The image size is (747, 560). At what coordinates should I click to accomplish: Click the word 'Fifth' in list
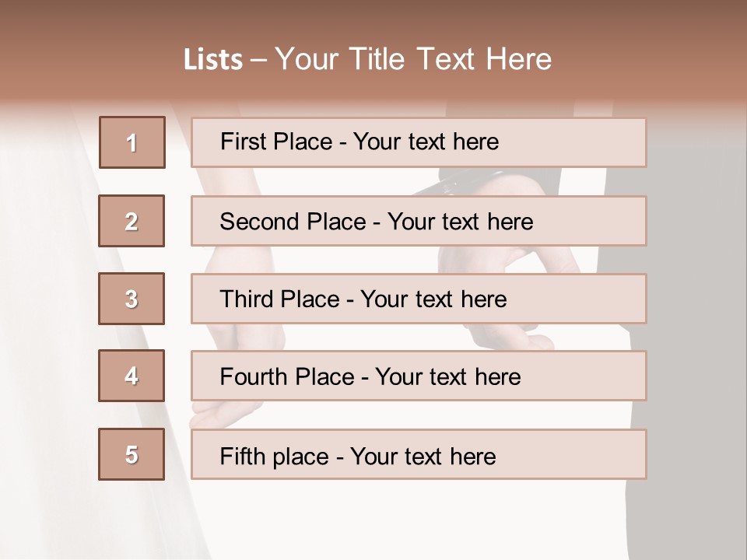[242, 456]
